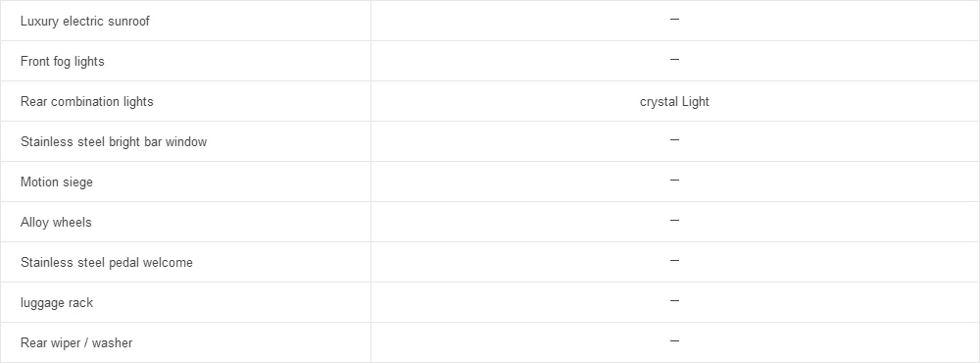The image size is (980, 363).
Task: Click the Motion siege row label
Action: click(x=57, y=182)
